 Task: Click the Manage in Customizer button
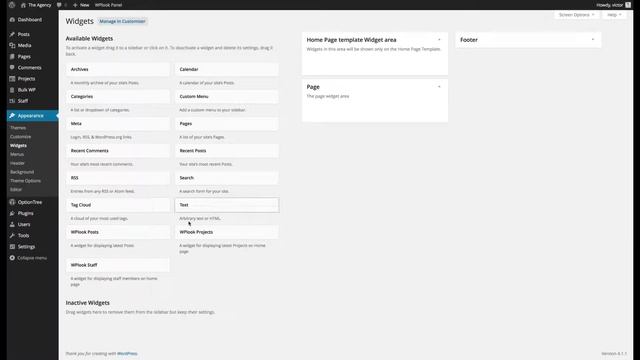122,21
